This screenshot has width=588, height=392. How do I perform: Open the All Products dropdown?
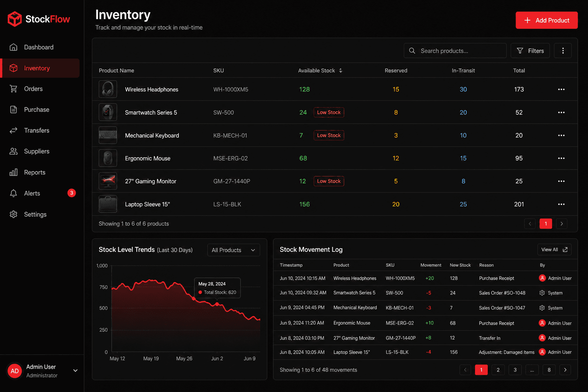pos(234,250)
